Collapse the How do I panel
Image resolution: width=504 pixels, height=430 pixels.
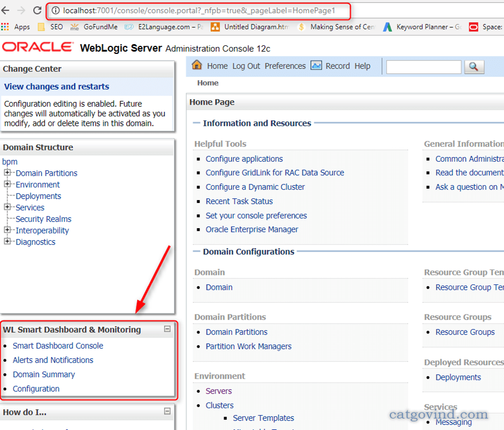coord(167,411)
